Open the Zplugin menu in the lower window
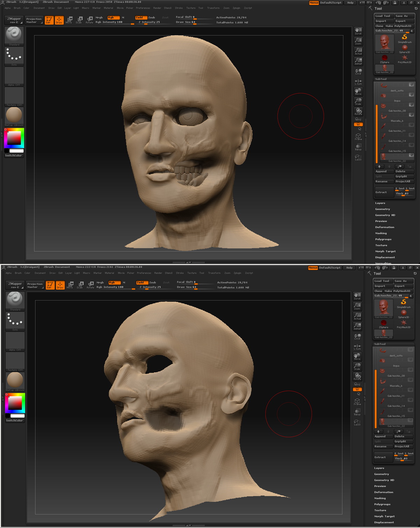Screen dimensions: 420x528 click(x=237, y=273)
